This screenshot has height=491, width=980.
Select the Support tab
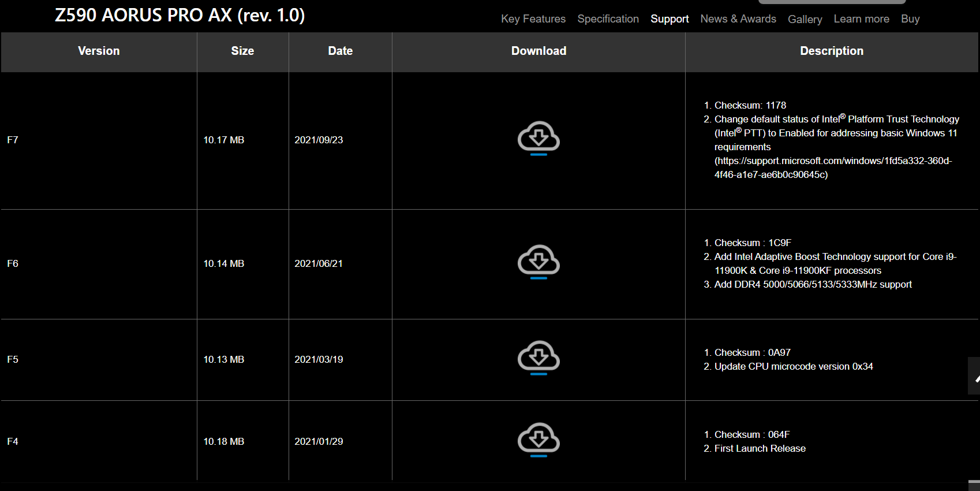tap(669, 19)
